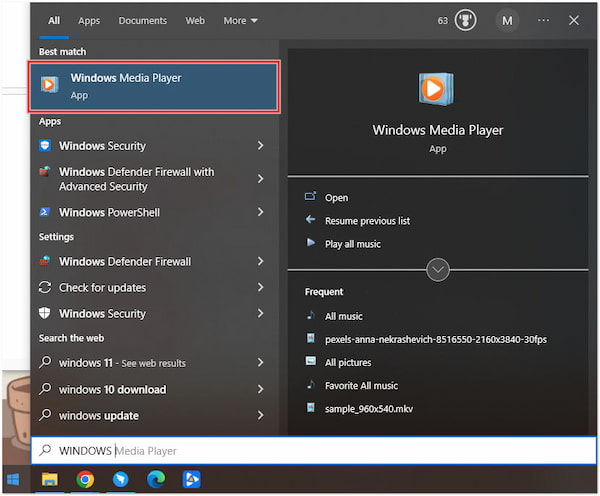This screenshot has width=600, height=496.
Task: Expand Windows Security app result chevron
Action: point(261,145)
